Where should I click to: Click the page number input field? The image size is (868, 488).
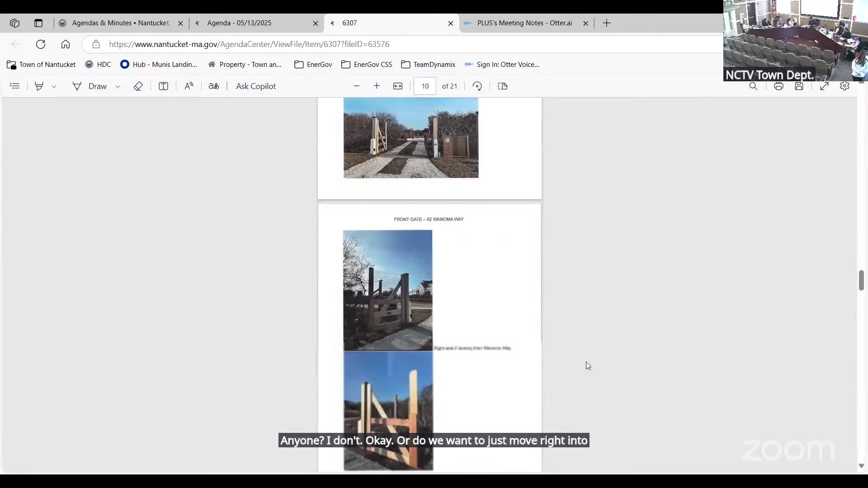(425, 86)
